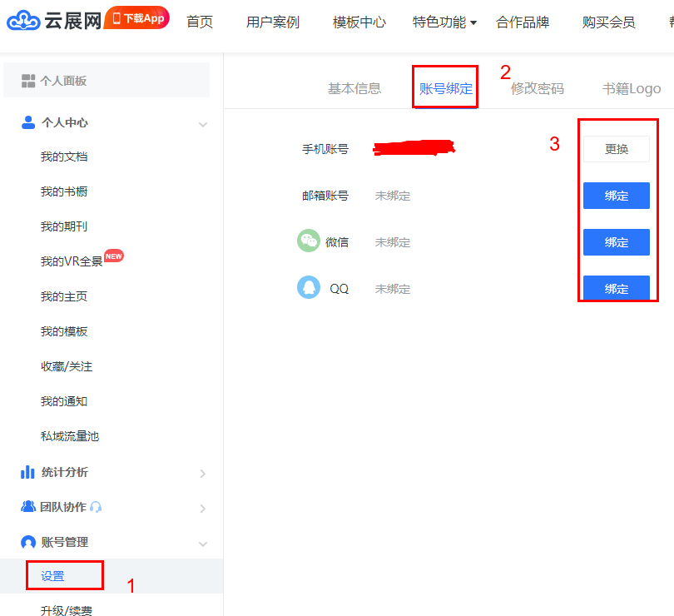Click the 云展网 cloud logo icon
Viewport: 674px width, 616px height.
point(23,22)
